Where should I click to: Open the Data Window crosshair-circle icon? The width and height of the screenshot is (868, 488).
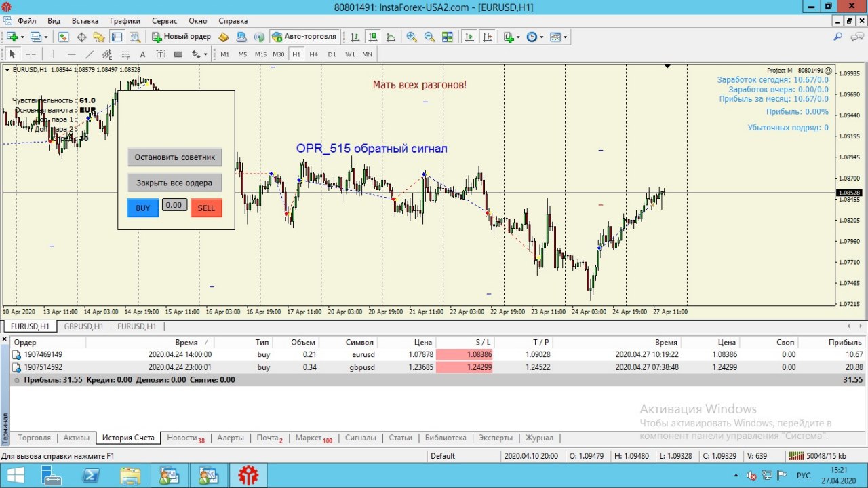click(x=81, y=37)
